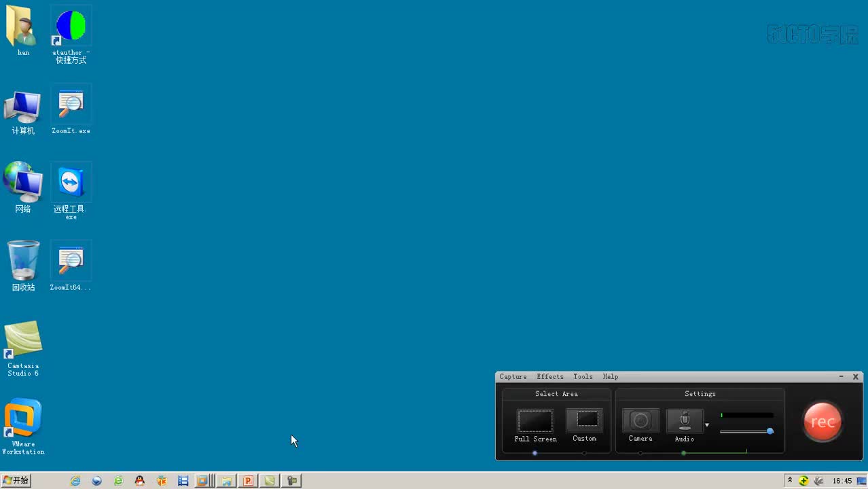Toggle the Audio microphone input
868x489 pixels.
click(685, 420)
